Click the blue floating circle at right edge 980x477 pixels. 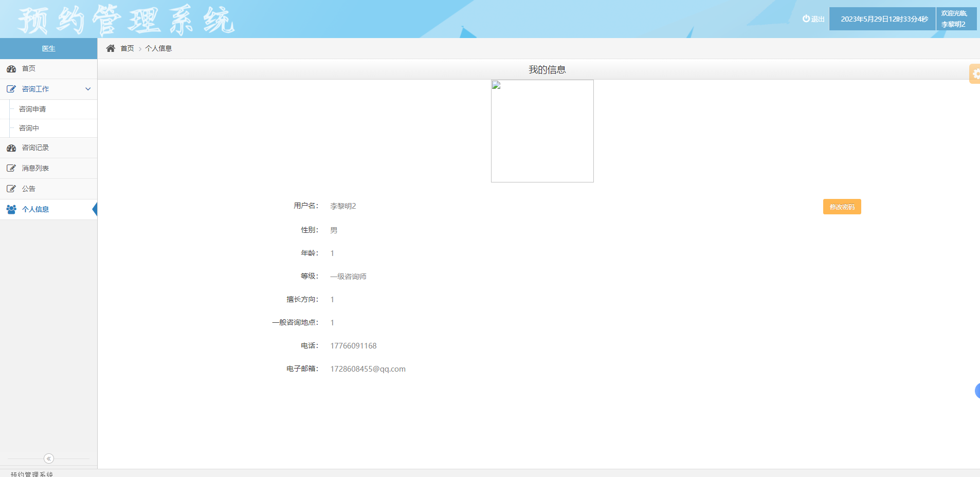977,391
